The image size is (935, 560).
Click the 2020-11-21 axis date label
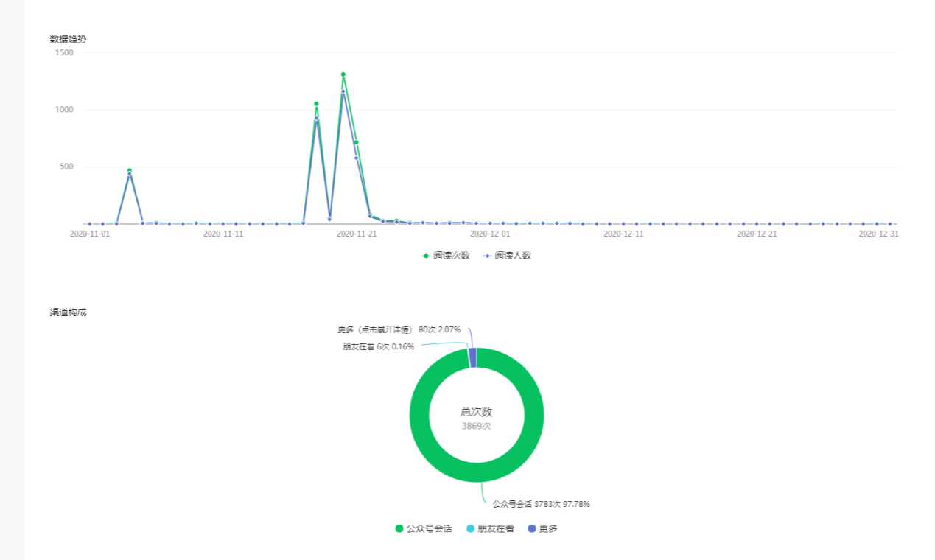tap(357, 234)
